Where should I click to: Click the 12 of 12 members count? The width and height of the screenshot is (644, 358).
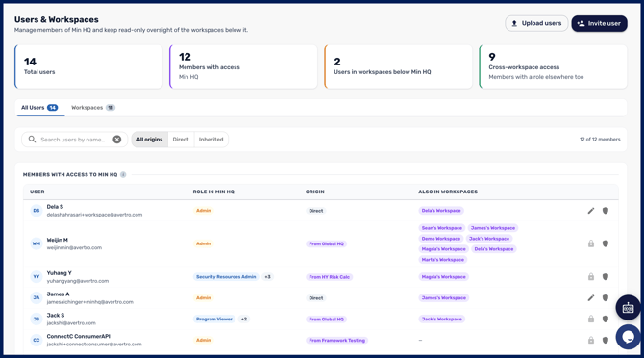pyautogui.click(x=600, y=140)
